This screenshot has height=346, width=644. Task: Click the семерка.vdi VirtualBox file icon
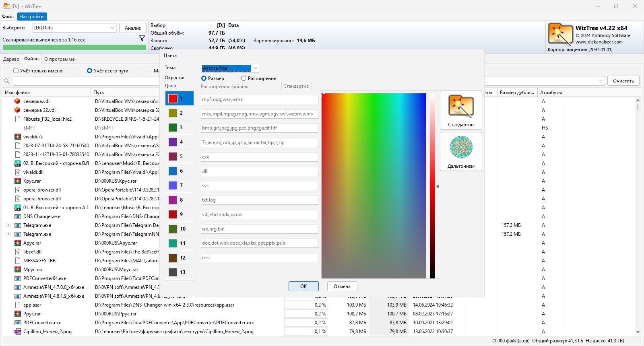(17, 101)
